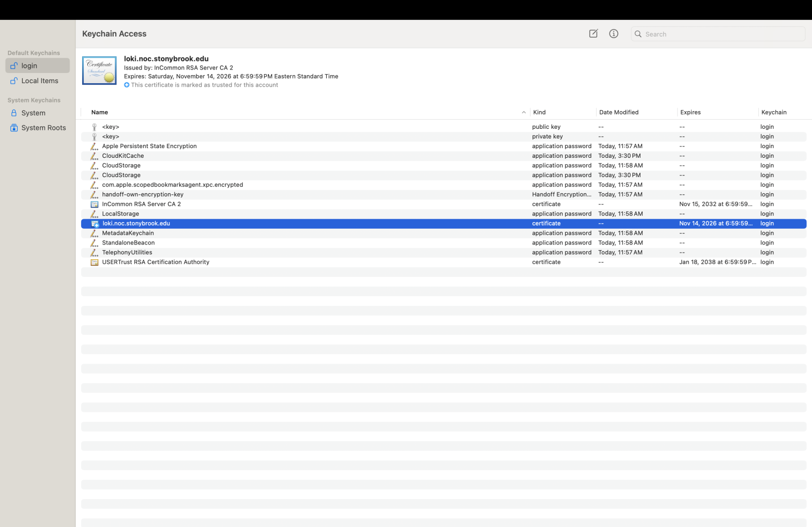Viewport: 812px width, 527px height.
Task: Click the search magnifier icon
Action: tap(638, 34)
